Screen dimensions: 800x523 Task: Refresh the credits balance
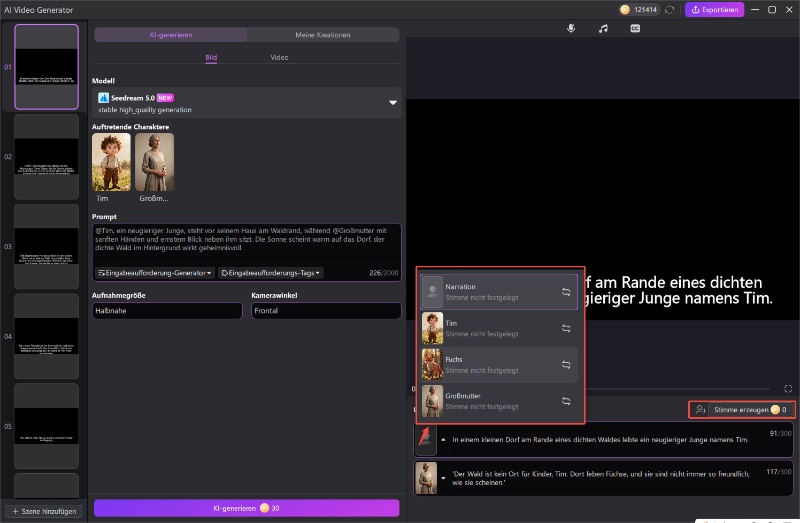(668, 10)
